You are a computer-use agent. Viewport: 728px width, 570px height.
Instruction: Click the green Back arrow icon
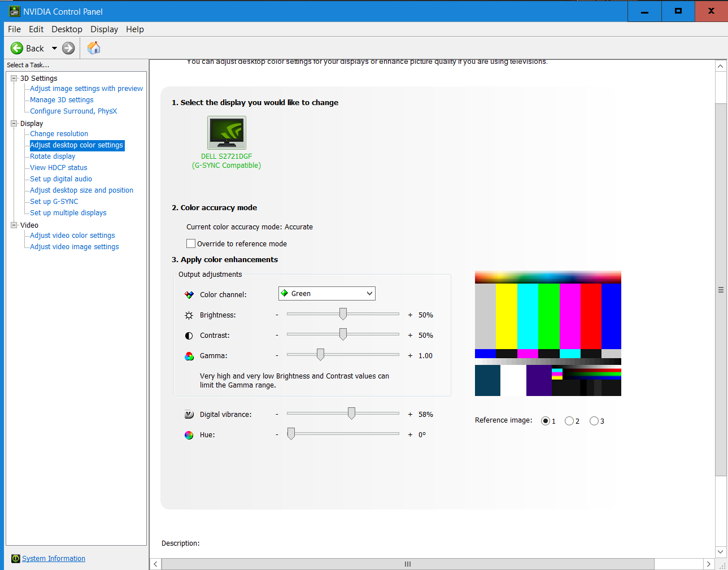coord(17,49)
